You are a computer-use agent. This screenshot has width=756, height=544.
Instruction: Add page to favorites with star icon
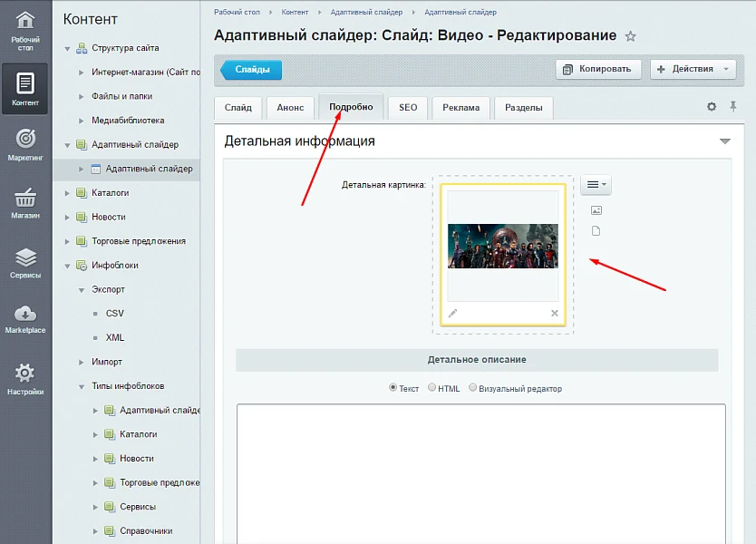coord(630,36)
